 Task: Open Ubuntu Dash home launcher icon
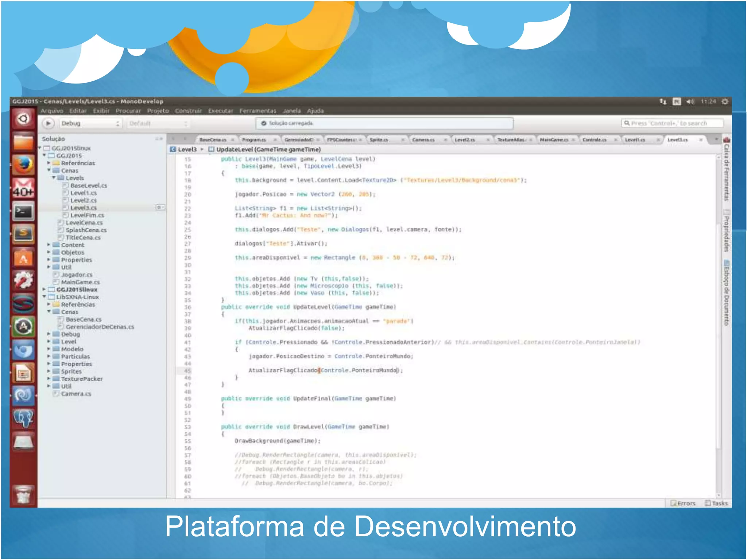[x=23, y=119]
